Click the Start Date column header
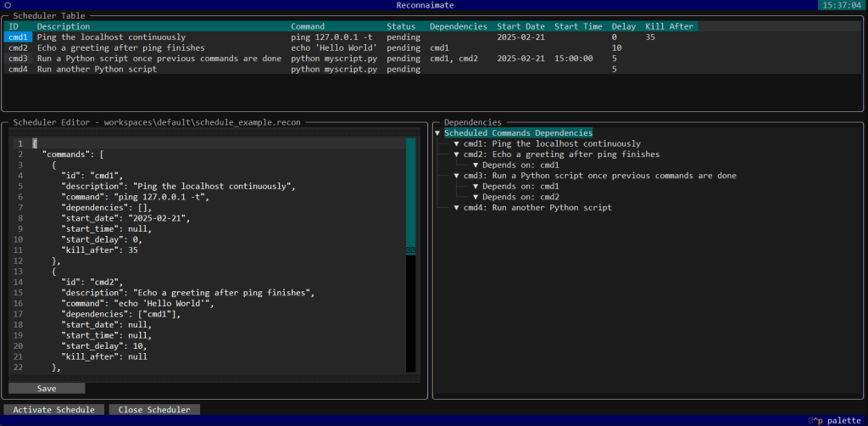Viewport: 868px width, 426px height. tap(521, 26)
